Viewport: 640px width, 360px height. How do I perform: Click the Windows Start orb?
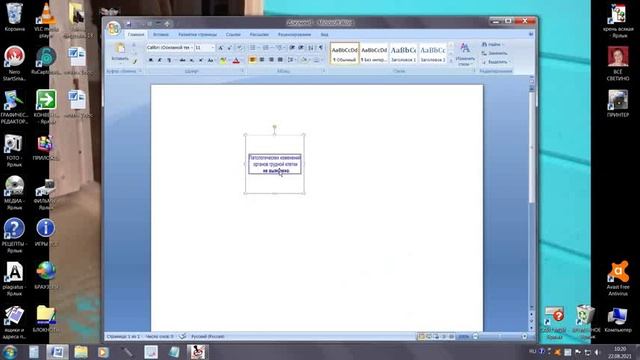(9, 352)
